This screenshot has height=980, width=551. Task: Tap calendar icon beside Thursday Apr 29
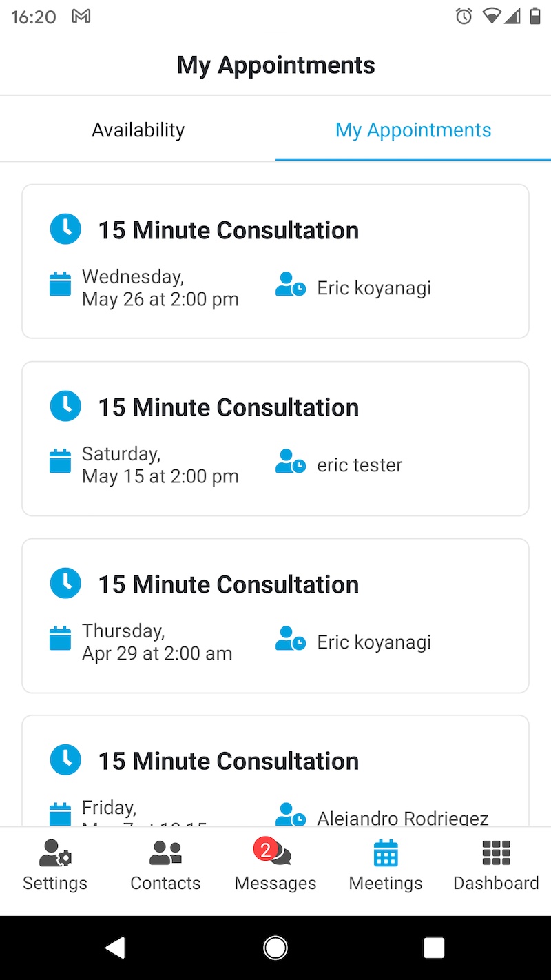[61, 638]
